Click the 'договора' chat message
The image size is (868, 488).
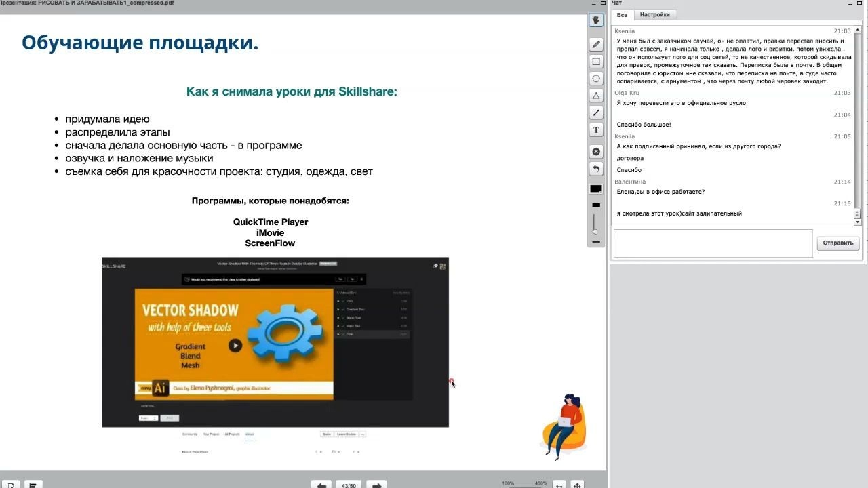630,159
